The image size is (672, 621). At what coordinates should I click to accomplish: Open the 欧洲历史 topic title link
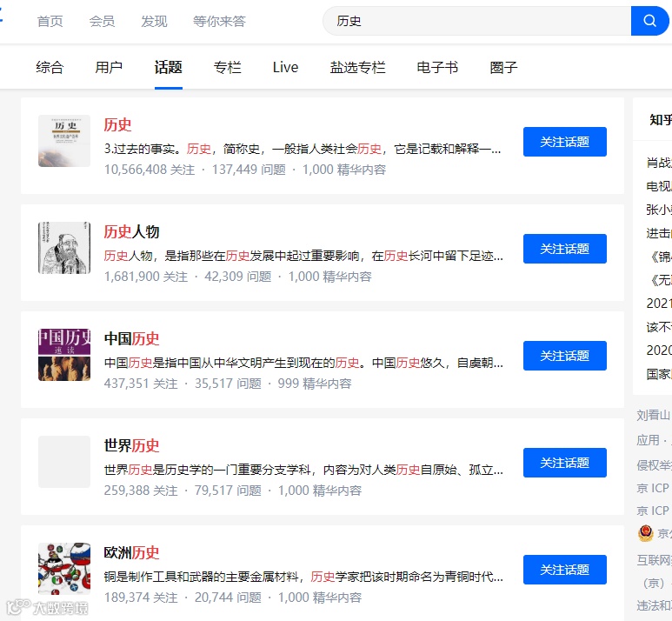[x=131, y=553]
